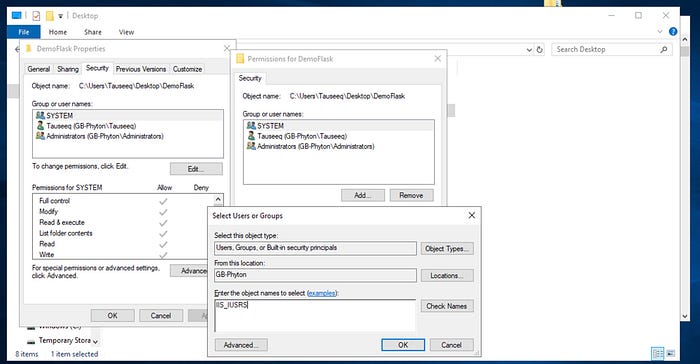Open the Customize tab in DemoFlask Properties

(x=188, y=69)
